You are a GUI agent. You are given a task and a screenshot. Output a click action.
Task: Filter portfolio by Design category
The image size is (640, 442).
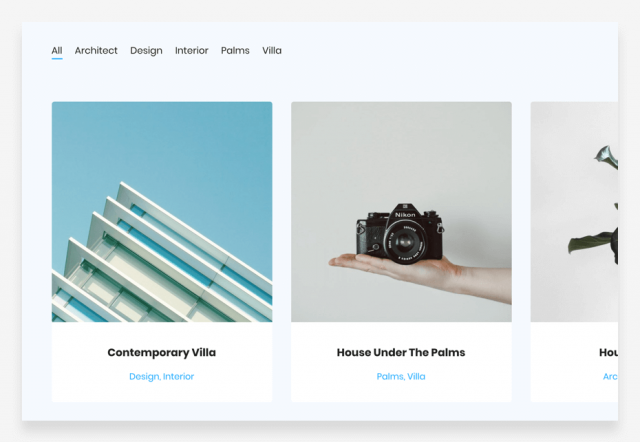tap(146, 51)
